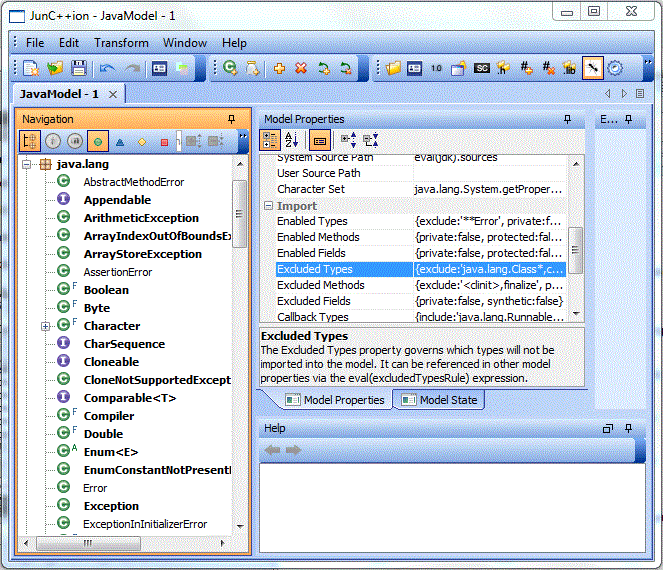Screen dimensions: 663x570
Task: Click the green C with plus icon
Action: pos(230,68)
